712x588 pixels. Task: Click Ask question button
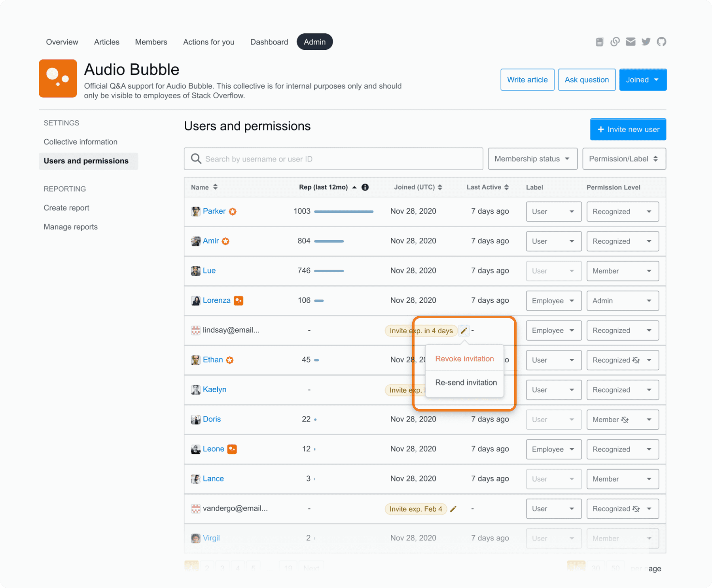tap(587, 80)
